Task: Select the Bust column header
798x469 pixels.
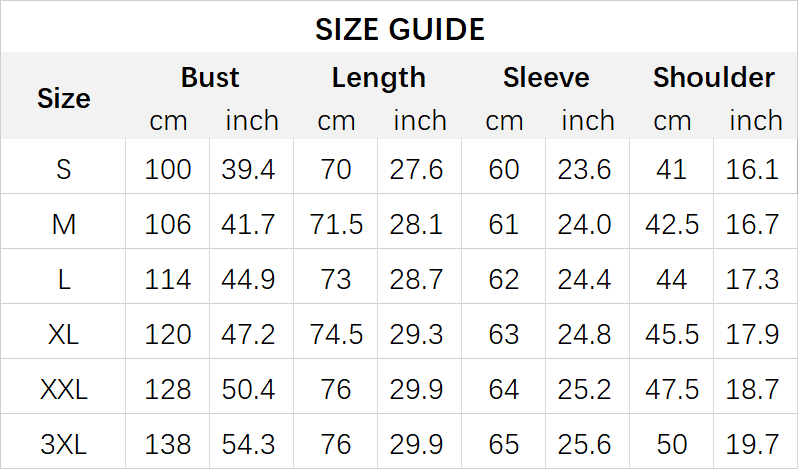Action: pyautogui.click(x=210, y=78)
